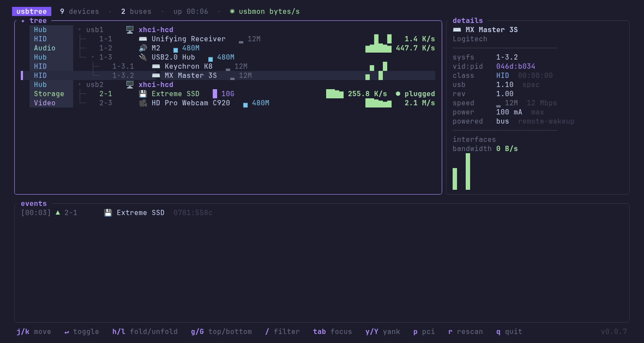644x343 pixels.
Task: Click the up 00:06 uptime text
Action: tap(191, 12)
